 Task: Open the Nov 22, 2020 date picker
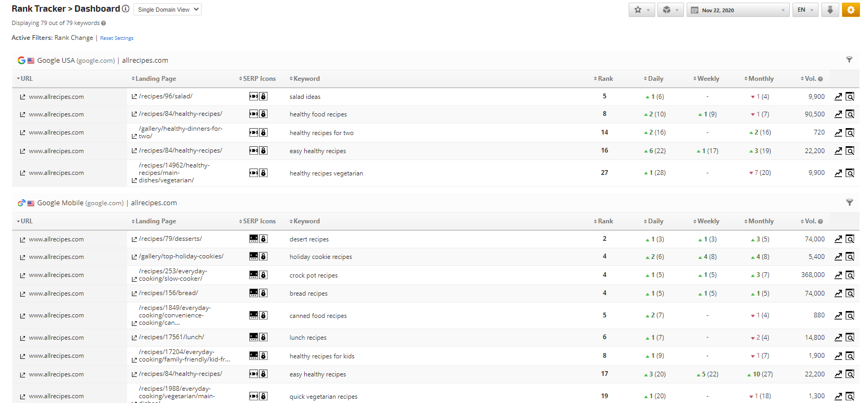pyautogui.click(x=738, y=10)
